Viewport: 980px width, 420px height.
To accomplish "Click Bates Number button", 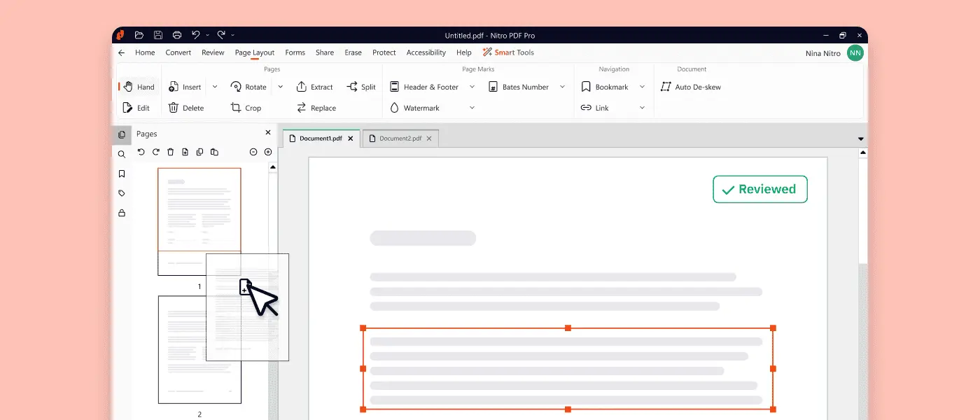I will pos(518,87).
